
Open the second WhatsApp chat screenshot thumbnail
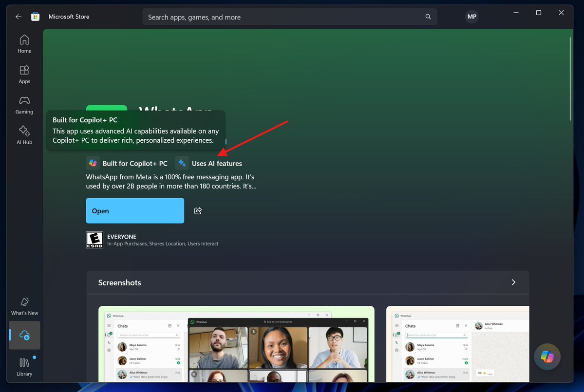[457, 344]
